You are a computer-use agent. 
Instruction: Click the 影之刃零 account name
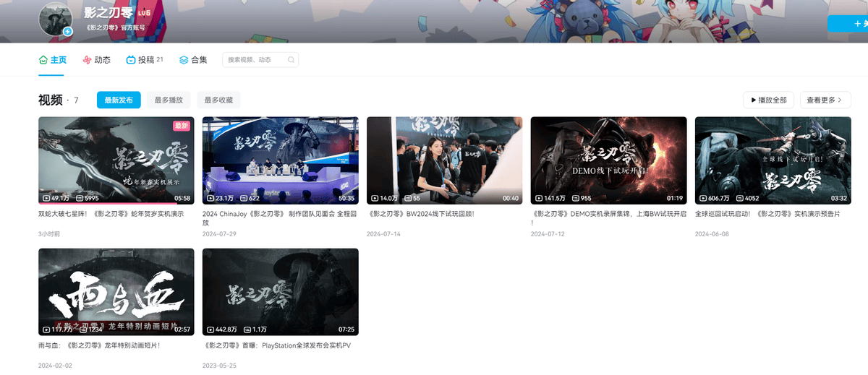click(109, 12)
